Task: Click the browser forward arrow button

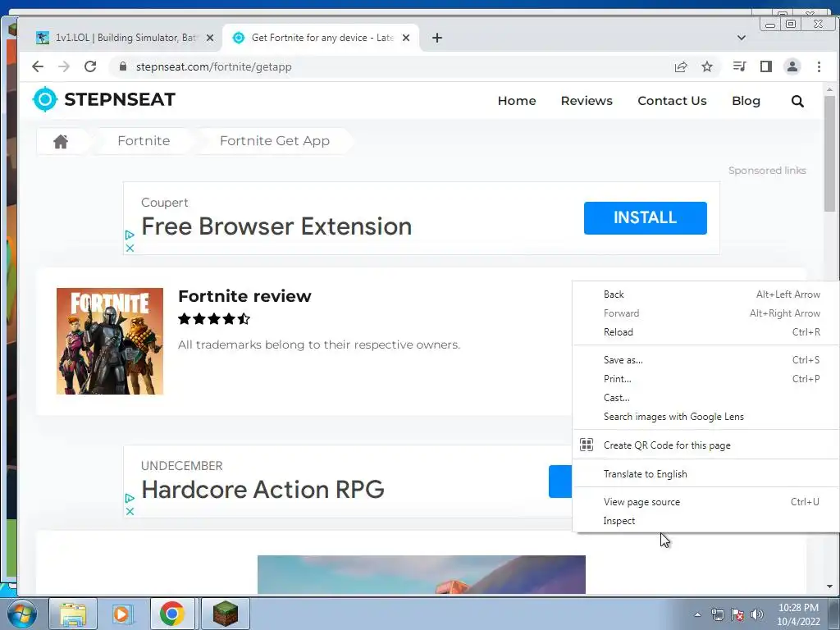Action: (64, 66)
